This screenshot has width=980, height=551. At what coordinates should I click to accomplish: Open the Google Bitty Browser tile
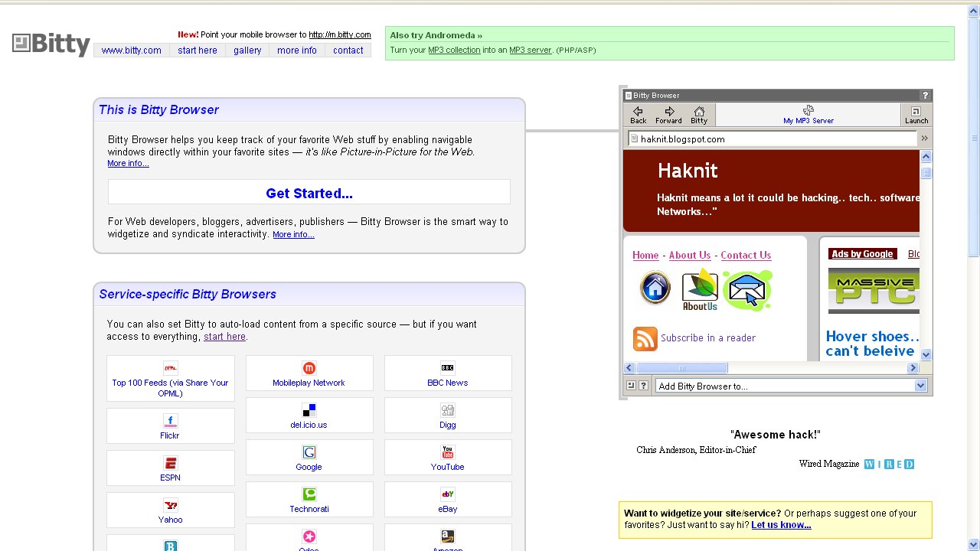coord(309,458)
